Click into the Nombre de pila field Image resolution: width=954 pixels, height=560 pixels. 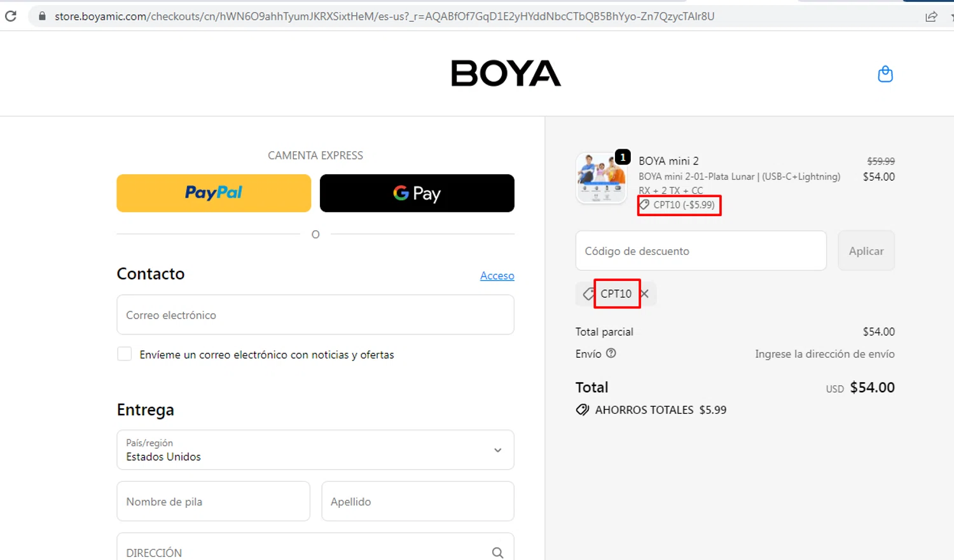(x=214, y=502)
